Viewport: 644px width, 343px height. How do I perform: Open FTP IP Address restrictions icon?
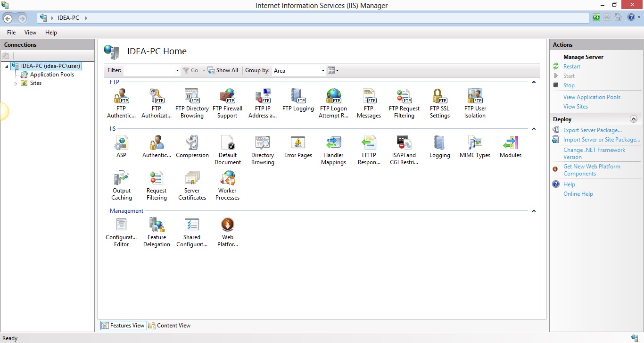pyautogui.click(x=263, y=103)
